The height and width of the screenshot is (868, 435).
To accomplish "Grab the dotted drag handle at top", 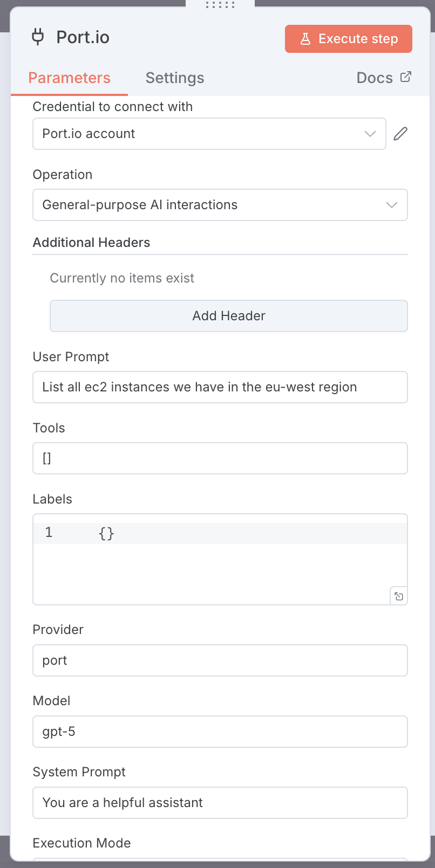I will [220, 5].
